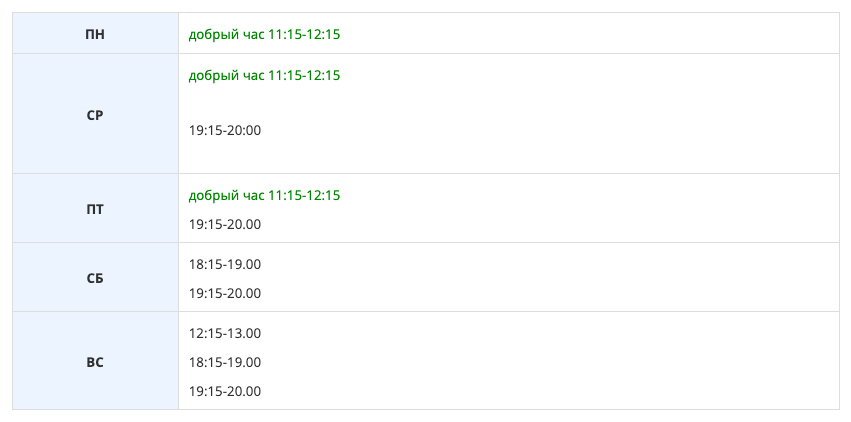Click the СР day header cell

95,114
